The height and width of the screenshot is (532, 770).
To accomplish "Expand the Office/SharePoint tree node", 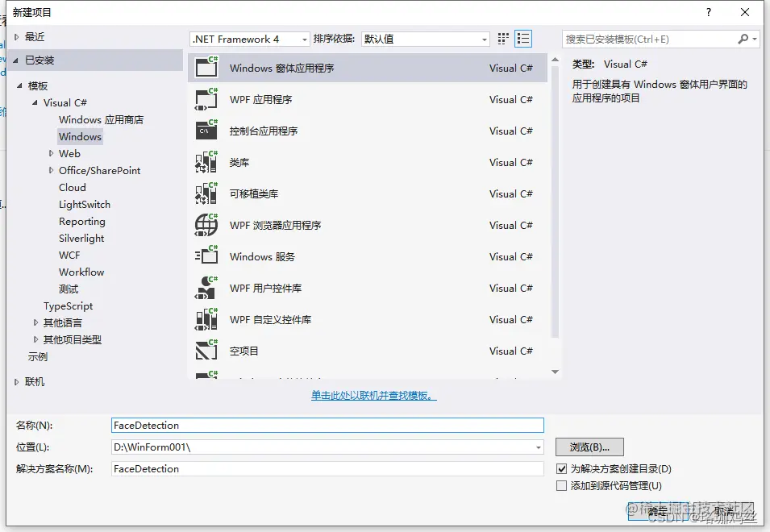I will (51, 170).
